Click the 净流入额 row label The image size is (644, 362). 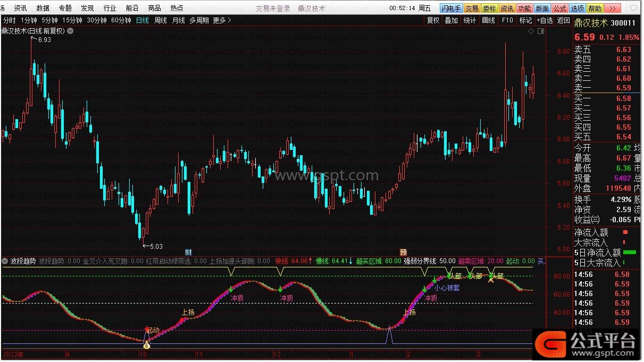[x=591, y=232]
